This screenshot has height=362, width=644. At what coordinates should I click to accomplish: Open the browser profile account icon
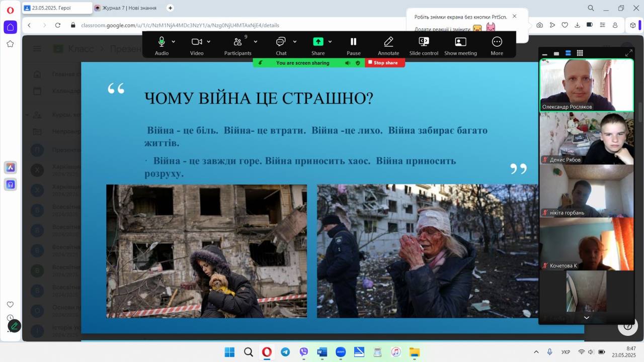615,25
